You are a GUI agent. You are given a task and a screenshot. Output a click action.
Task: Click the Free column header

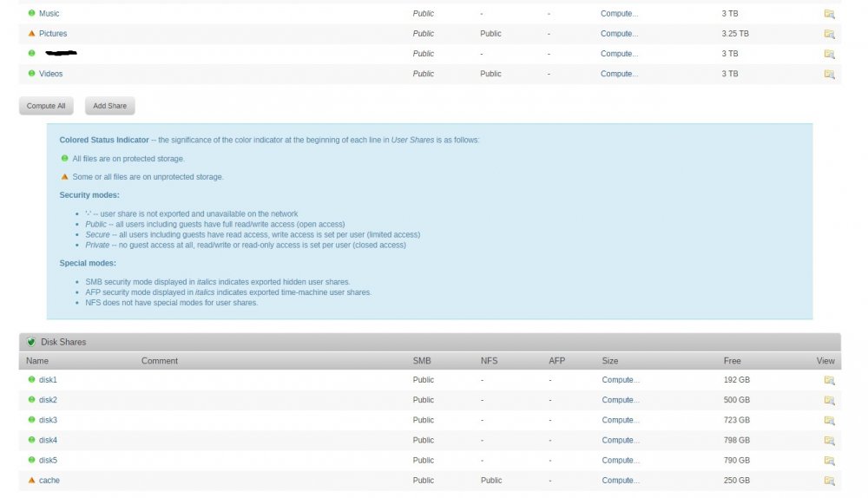(x=732, y=361)
